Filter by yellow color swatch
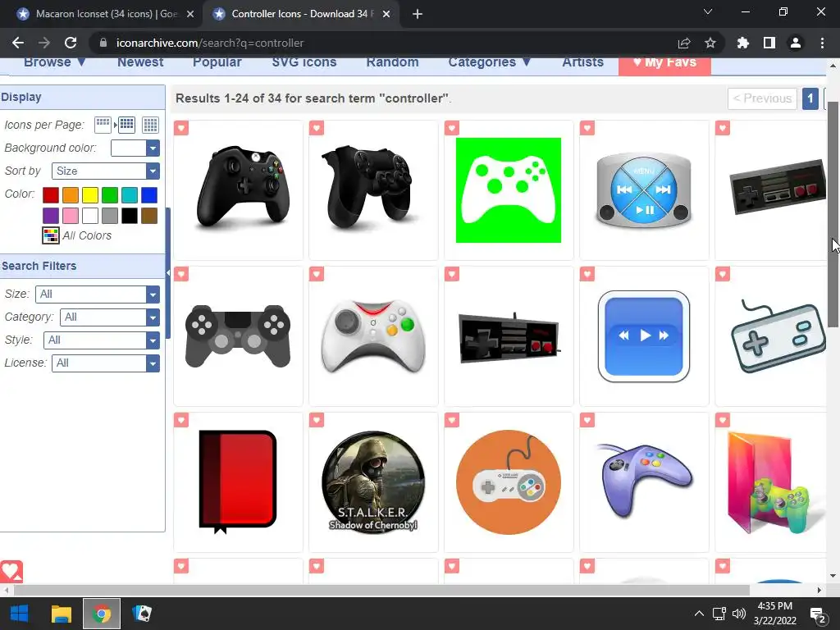Screen dimensions: 840x630 pos(90,195)
